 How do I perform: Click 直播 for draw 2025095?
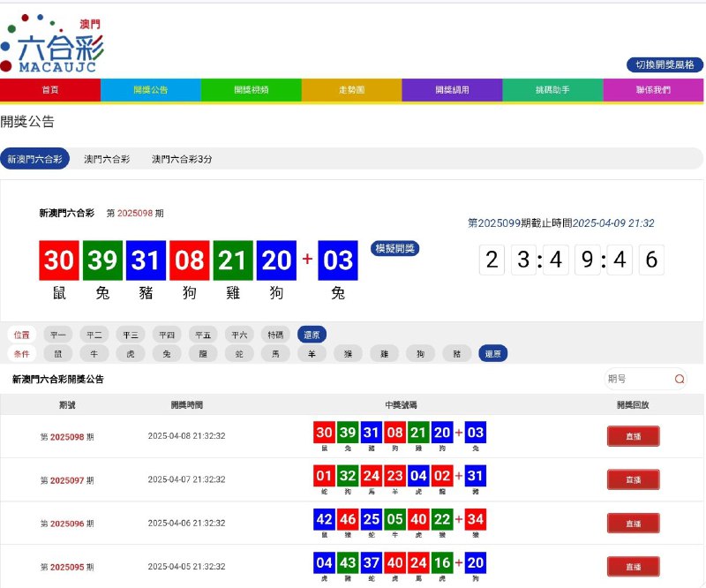tap(633, 567)
